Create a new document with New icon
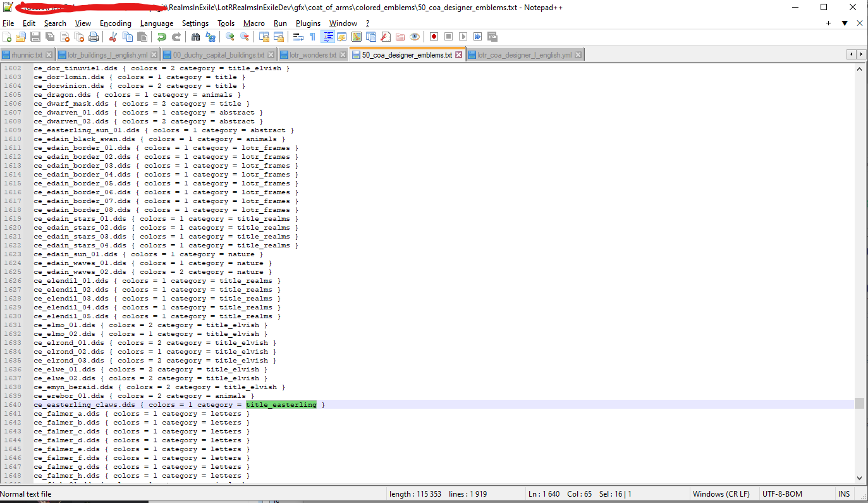 coord(6,37)
